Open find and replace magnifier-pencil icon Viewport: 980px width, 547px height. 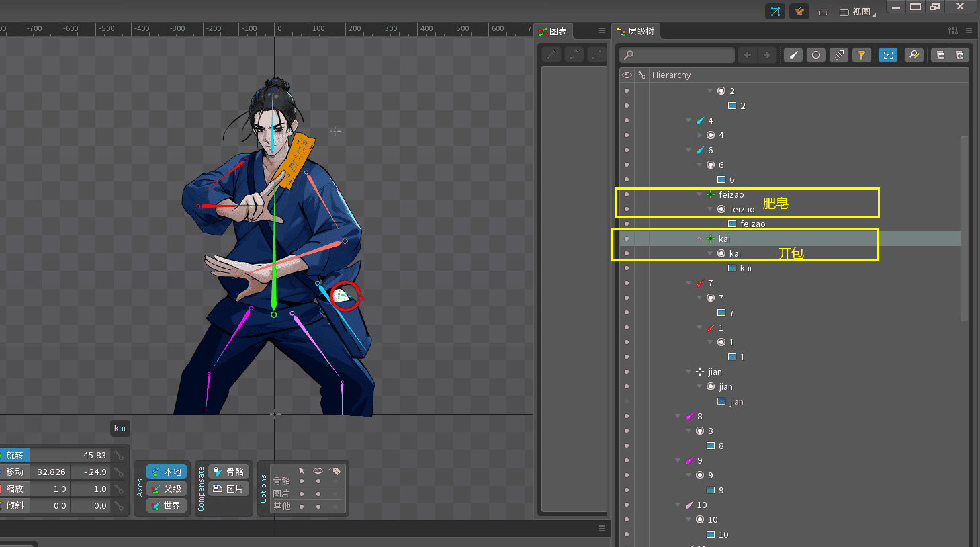tap(914, 55)
